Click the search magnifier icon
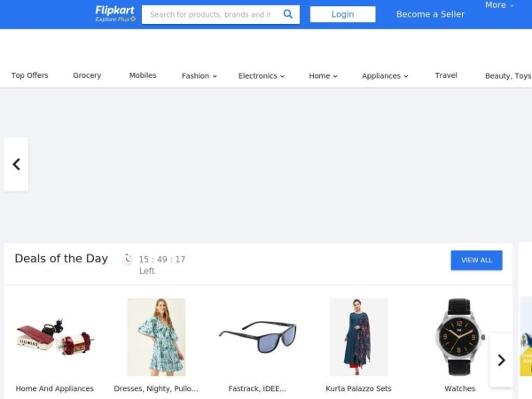 click(x=287, y=14)
